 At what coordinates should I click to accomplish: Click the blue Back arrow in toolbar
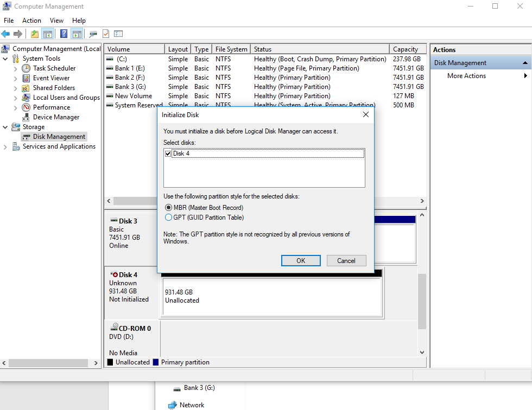(x=6, y=34)
